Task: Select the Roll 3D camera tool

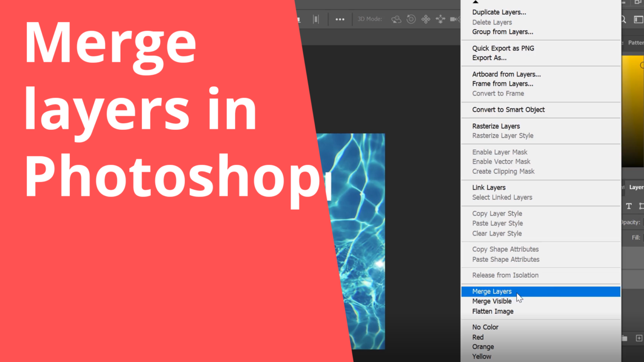Action: (411, 19)
